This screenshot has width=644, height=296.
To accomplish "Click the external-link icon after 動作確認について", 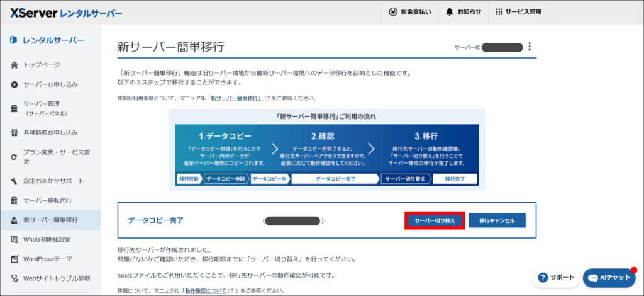I will (231, 291).
